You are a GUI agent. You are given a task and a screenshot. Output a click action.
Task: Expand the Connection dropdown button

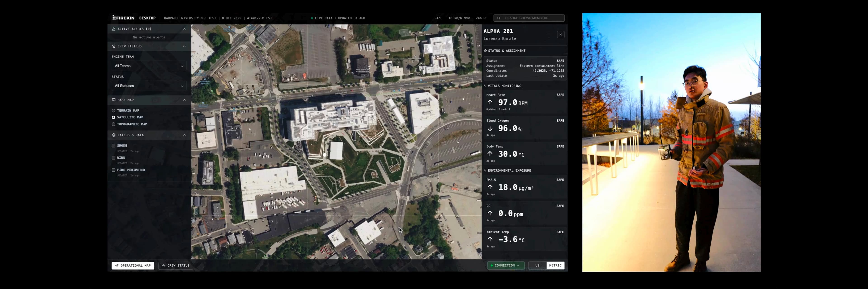pyautogui.click(x=506, y=266)
